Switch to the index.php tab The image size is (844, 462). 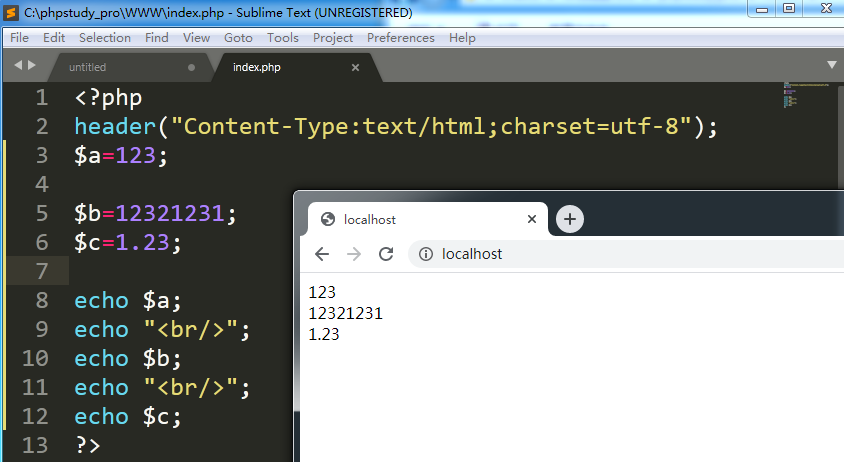click(x=296, y=67)
